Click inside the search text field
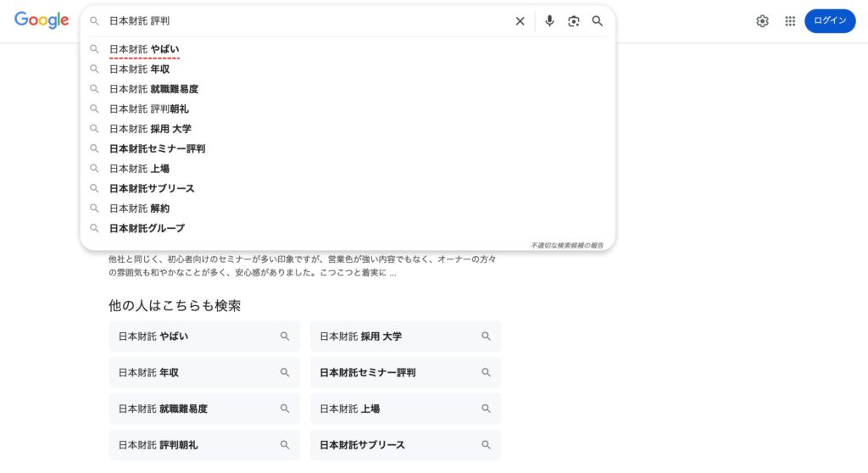This screenshot has height=473, width=868. tap(305, 21)
